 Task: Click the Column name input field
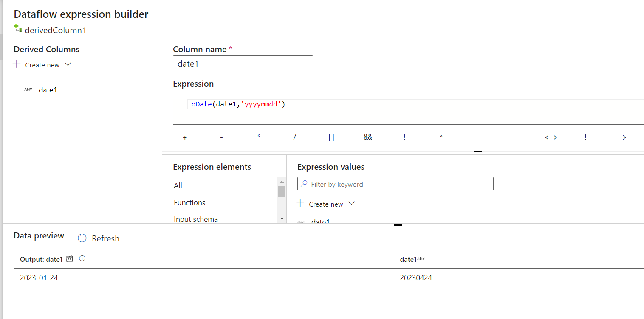click(243, 63)
